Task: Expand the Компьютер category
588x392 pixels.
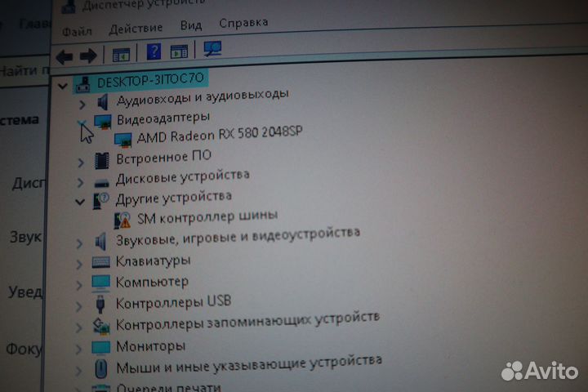Action: tap(78, 286)
